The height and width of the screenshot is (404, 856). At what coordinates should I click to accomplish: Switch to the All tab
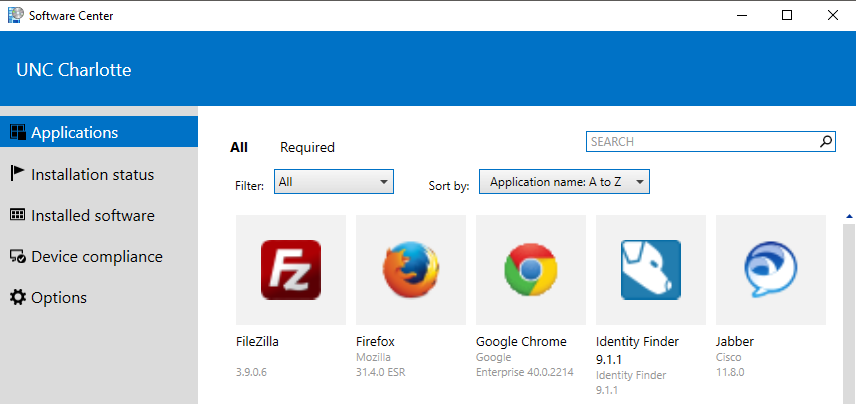239,147
